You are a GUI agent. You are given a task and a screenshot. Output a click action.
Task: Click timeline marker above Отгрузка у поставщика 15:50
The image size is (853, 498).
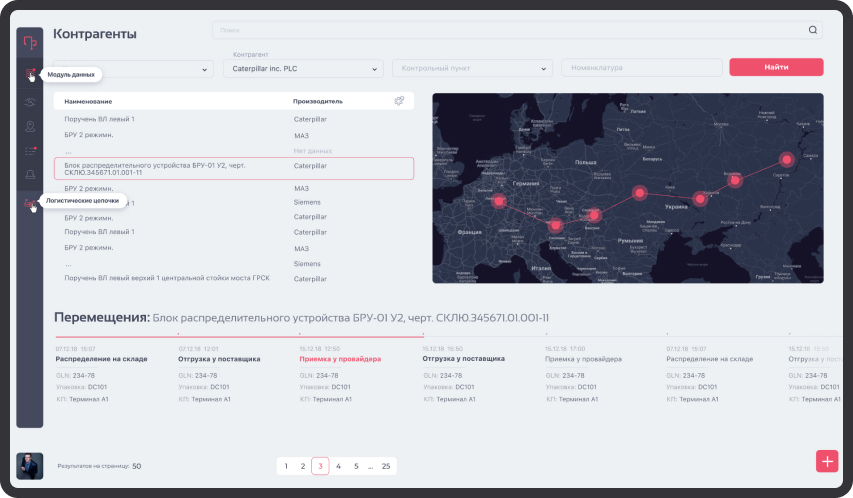click(x=423, y=334)
